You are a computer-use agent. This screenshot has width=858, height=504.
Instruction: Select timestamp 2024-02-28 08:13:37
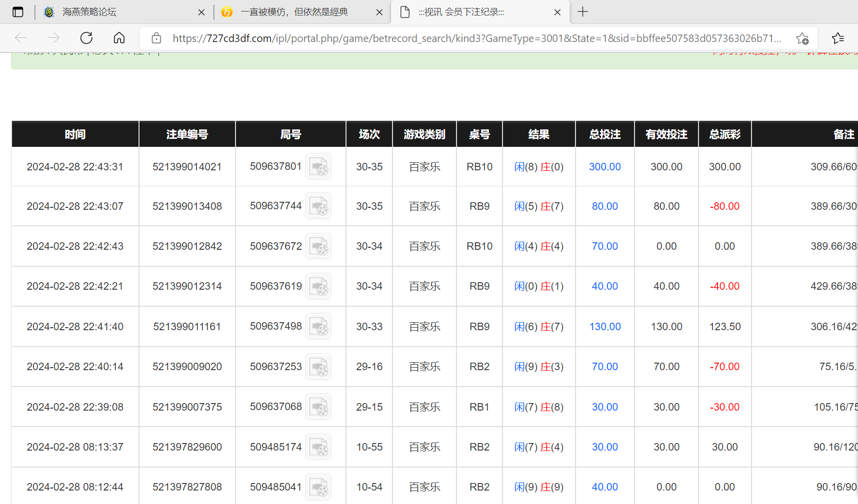75,447
